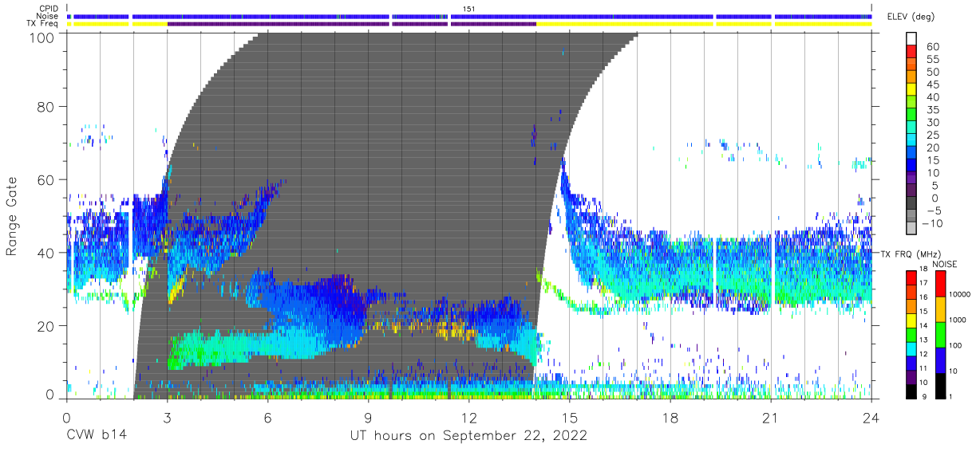Pick the yellow TX FRQ segment above 14

point(911,320)
